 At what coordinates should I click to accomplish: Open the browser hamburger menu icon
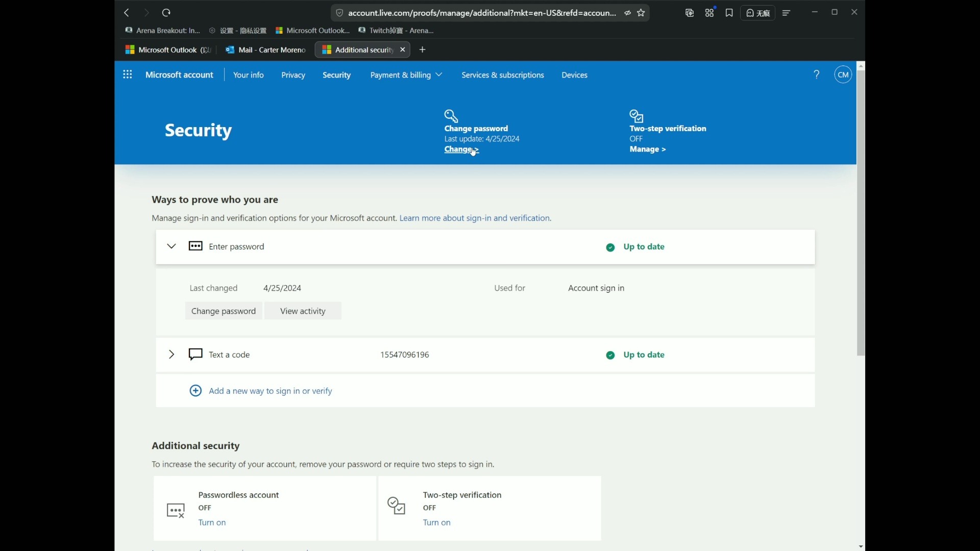[x=787, y=13]
